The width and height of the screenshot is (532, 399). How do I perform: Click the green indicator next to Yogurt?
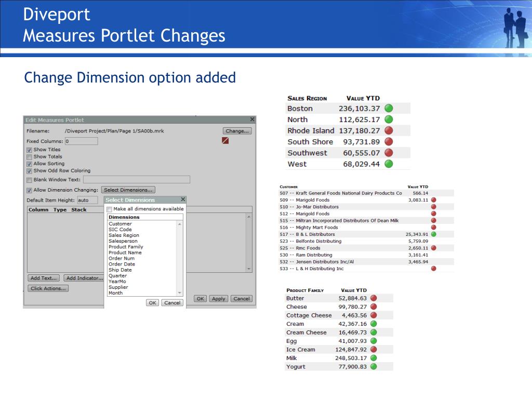pos(373,367)
